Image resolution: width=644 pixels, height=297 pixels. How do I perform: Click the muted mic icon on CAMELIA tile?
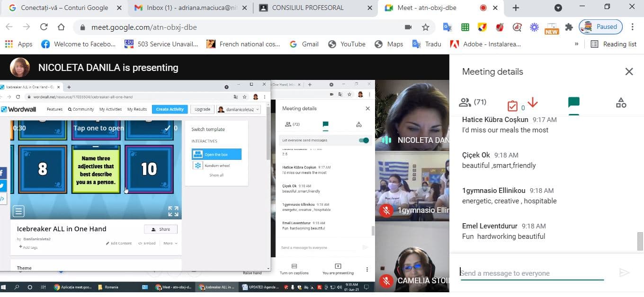386,281
